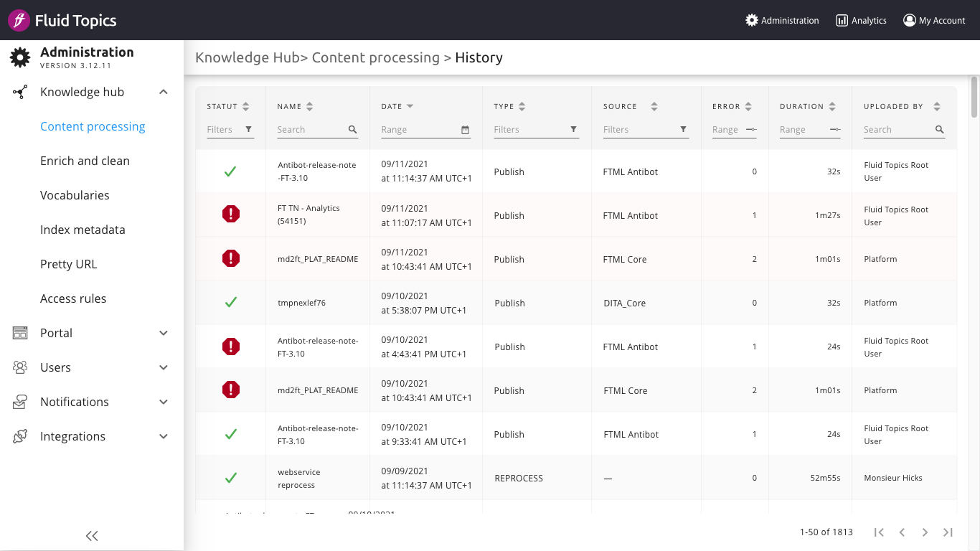Click the Administration gear icon in sidebar

click(20, 57)
